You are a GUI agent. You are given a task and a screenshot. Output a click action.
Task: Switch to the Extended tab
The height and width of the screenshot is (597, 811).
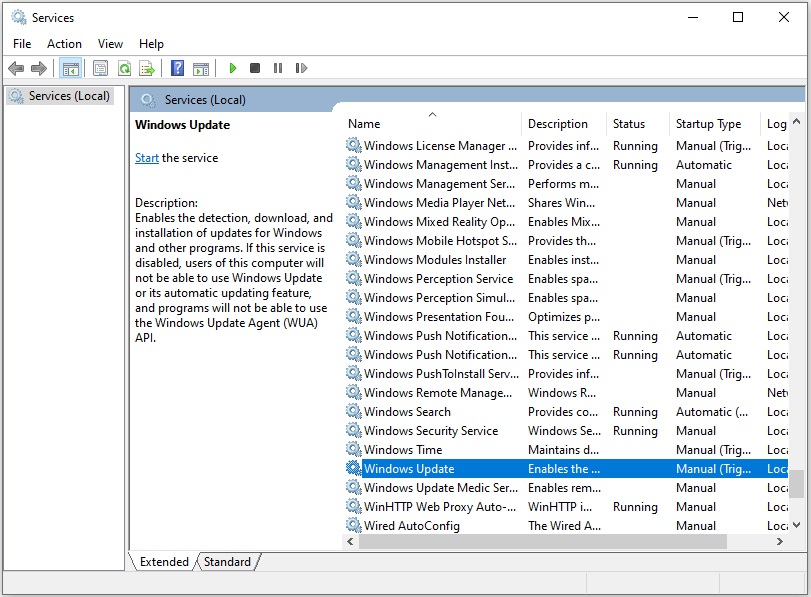click(x=164, y=562)
